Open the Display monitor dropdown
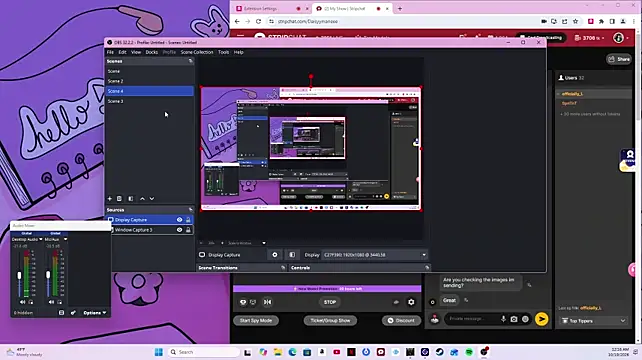 point(375,255)
